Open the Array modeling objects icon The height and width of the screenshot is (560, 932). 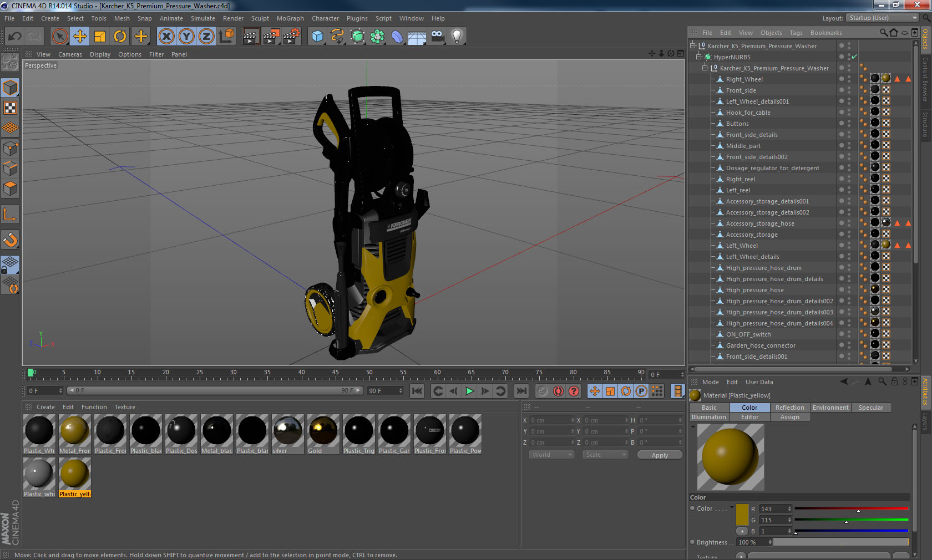click(377, 37)
